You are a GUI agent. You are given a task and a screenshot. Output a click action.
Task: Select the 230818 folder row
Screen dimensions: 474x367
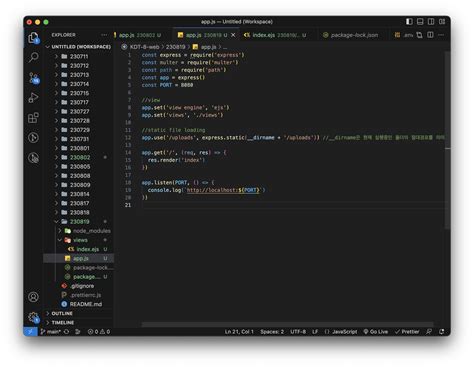pyautogui.click(x=79, y=212)
